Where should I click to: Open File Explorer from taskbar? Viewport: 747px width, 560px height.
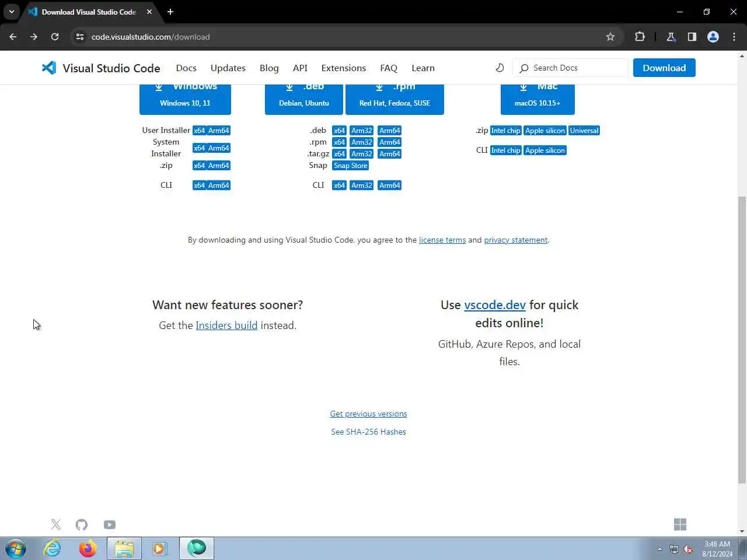(x=124, y=549)
